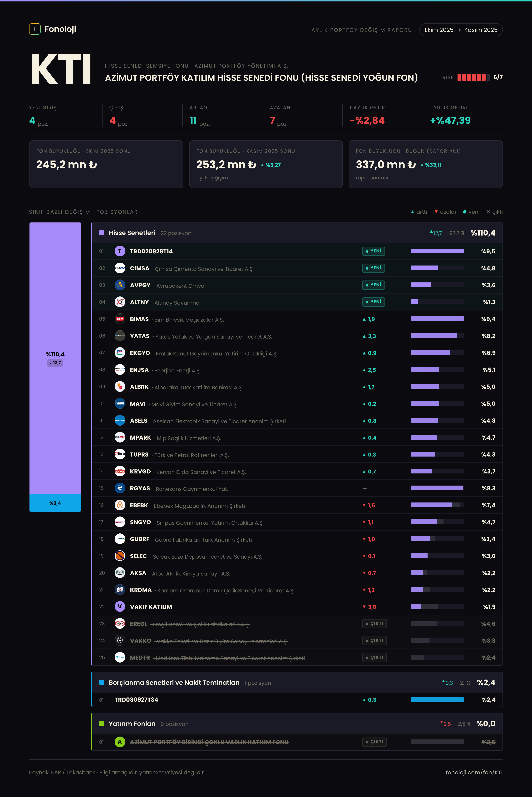Click the 1 yıllık getiri value +%47,39
This screenshot has height=797, width=532.
click(x=450, y=120)
